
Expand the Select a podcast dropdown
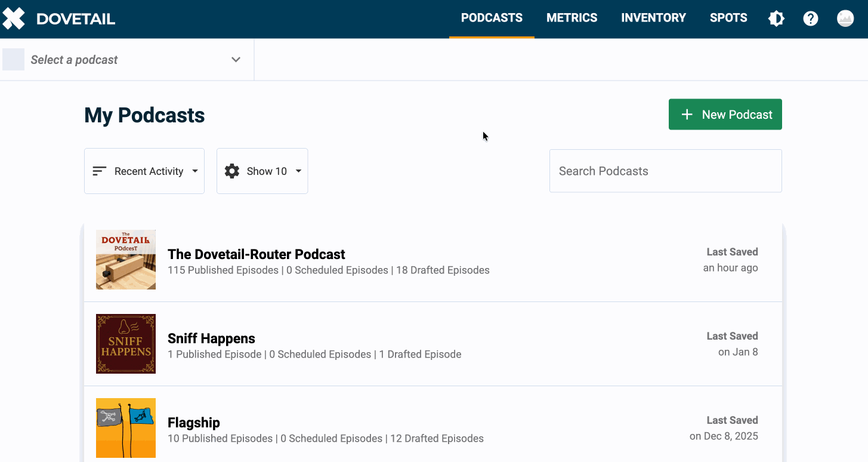(236, 60)
